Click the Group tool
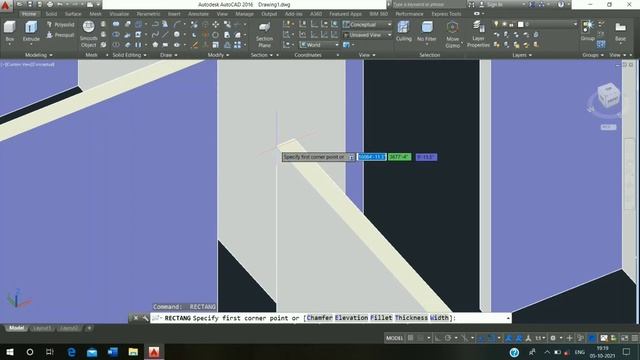The image size is (640, 360). [x=588, y=31]
